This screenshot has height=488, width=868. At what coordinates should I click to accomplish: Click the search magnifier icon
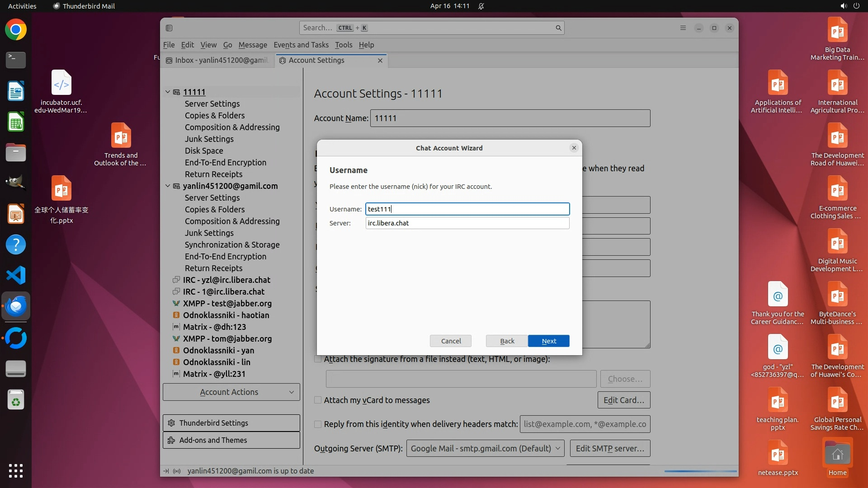pyautogui.click(x=558, y=28)
